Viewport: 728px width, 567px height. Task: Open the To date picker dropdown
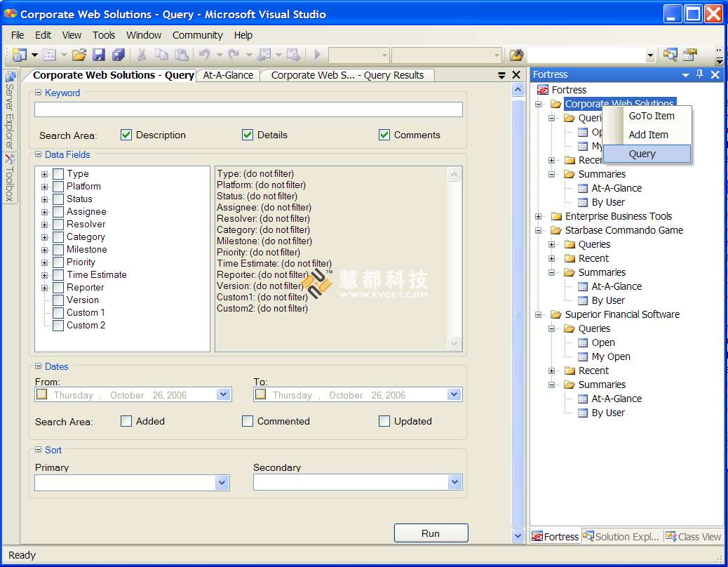pyautogui.click(x=454, y=394)
